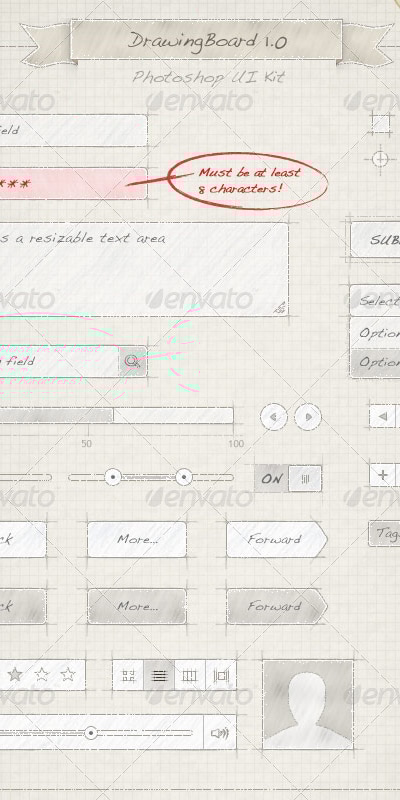Click the user avatar placeholder thumbnail
Screen dimensions: 400x800
click(308, 705)
